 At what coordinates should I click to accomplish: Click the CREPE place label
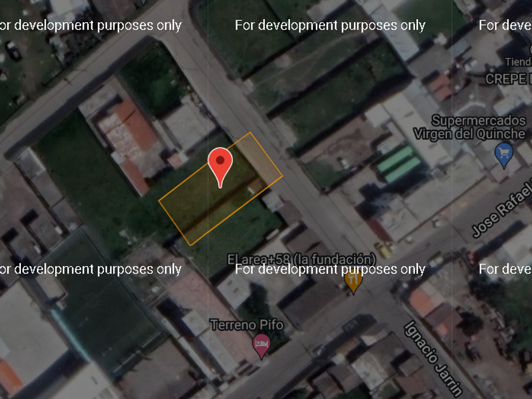click(x=508, y=79)
